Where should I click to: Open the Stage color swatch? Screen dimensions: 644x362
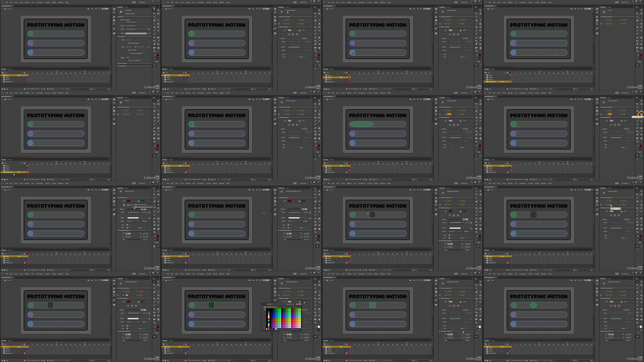128,58
